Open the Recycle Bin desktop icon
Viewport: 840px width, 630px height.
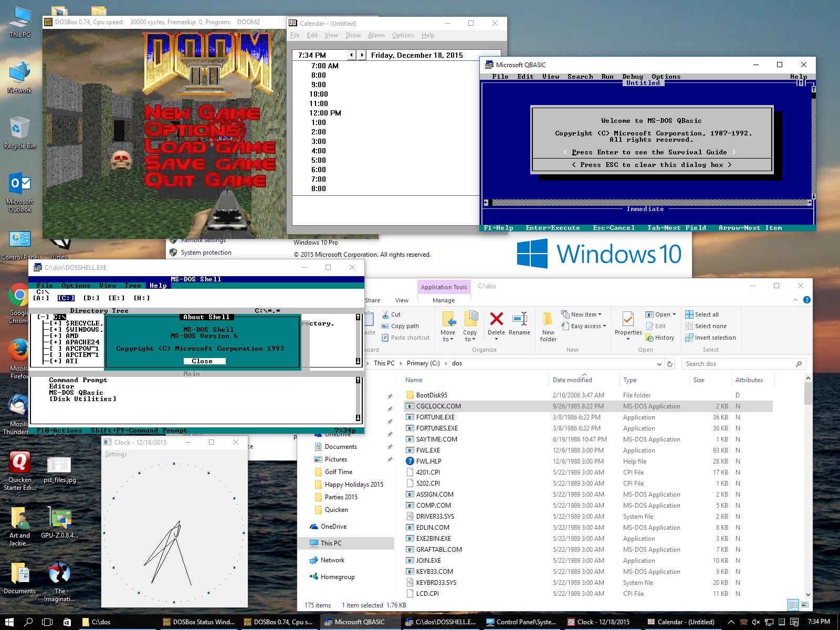pyautogui.click(x=19, y=129)
